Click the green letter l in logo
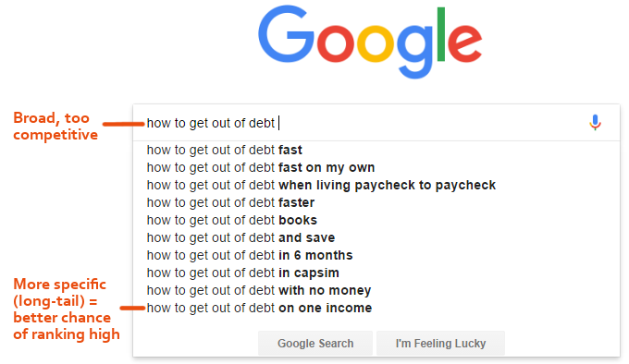Screen dimensions: 629x364 [x=441, y=34]
